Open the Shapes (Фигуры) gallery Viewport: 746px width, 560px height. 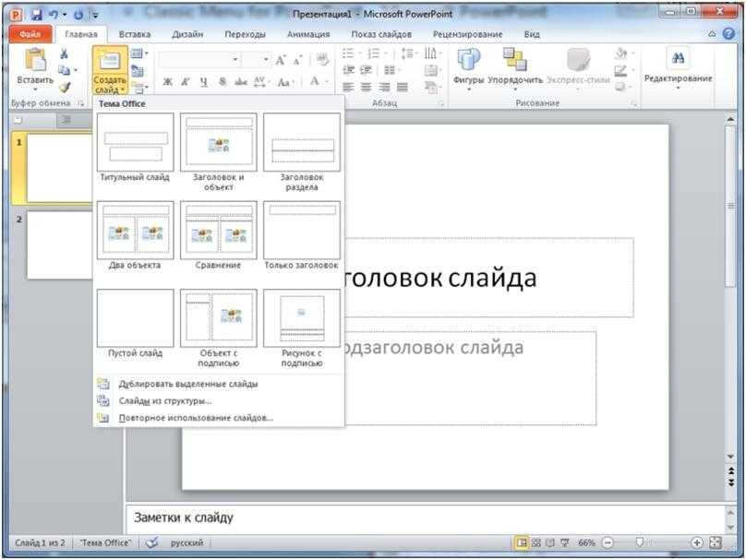pos(469,68)
